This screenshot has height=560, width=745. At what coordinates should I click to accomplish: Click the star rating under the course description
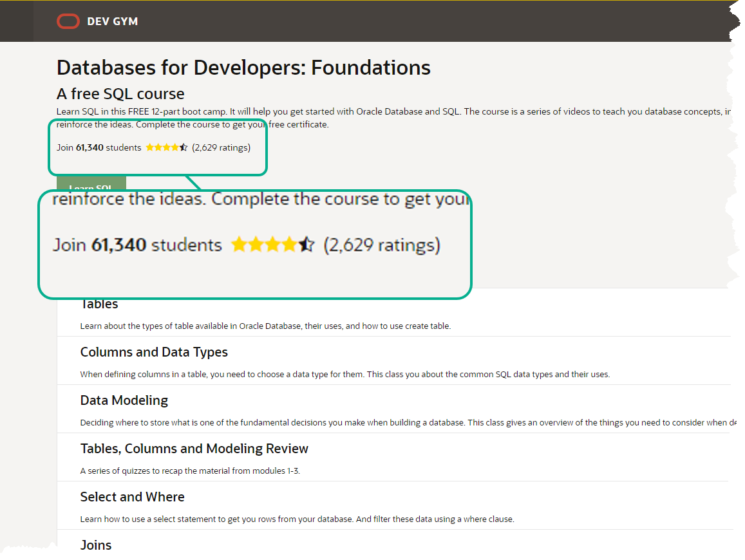[166, 147]
